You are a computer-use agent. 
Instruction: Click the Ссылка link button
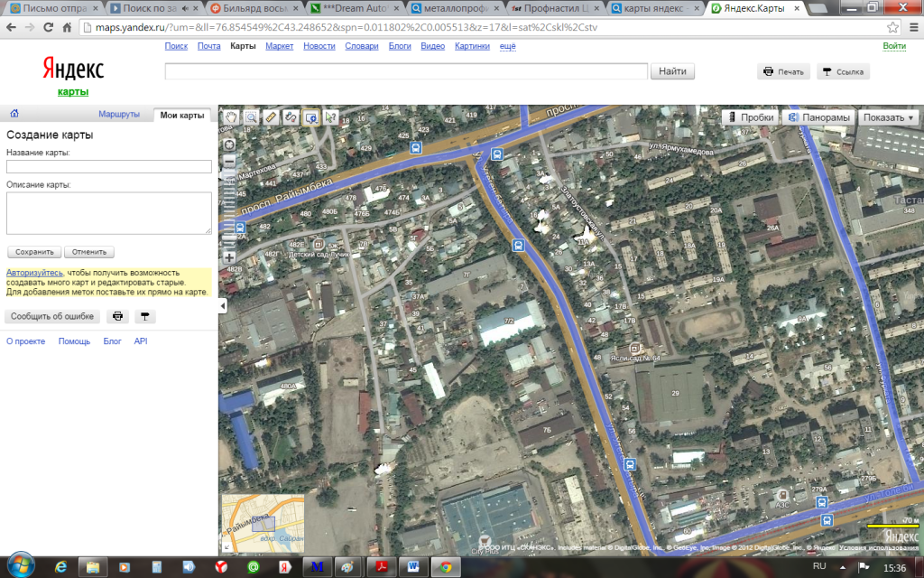point(844,72)
